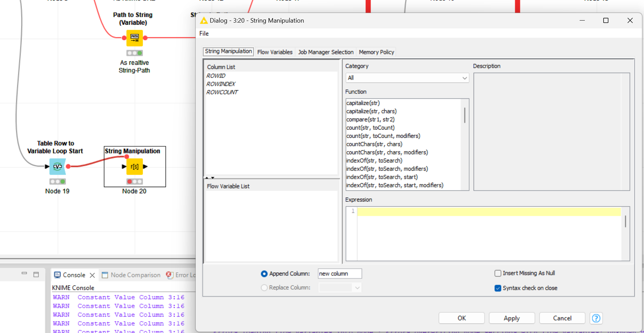Select ROWID in the Column List
The height and width of the screenshot is (333, 644).
click(216, 76)
